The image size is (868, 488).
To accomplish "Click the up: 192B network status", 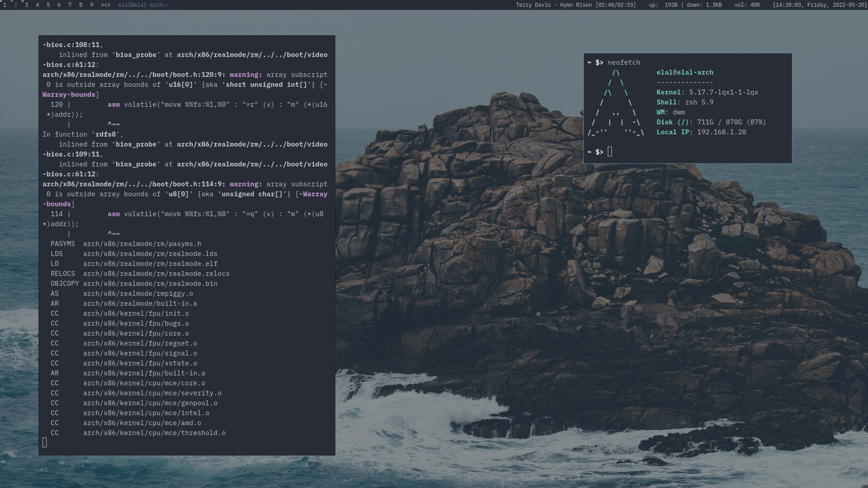I will pos(663,5).
